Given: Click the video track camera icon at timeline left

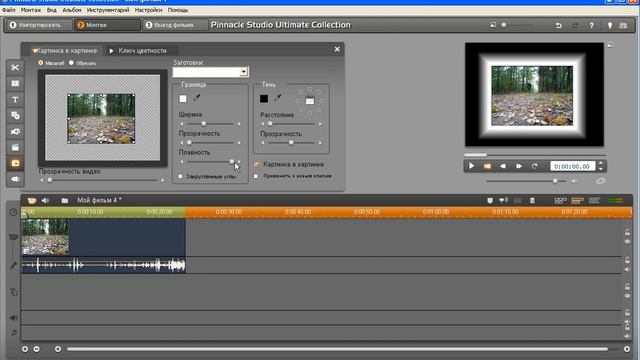Looking at the screenshot, I should 13,237.
